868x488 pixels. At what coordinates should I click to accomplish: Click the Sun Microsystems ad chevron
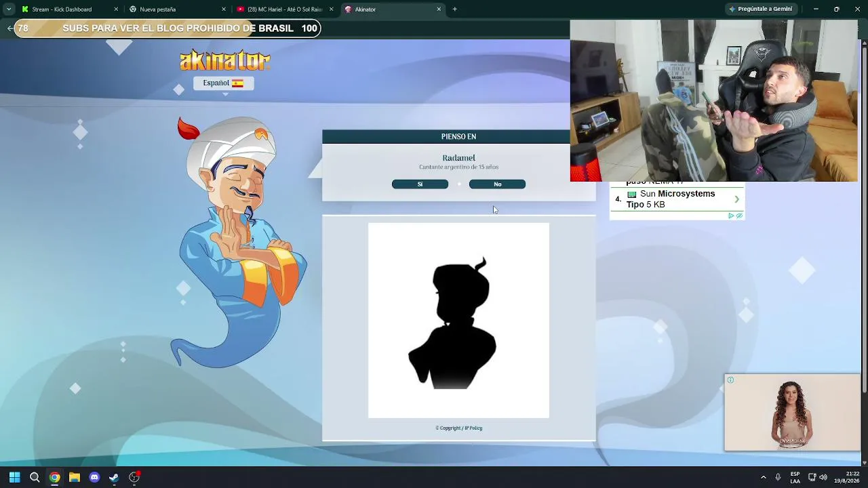[x=736, y=199]
